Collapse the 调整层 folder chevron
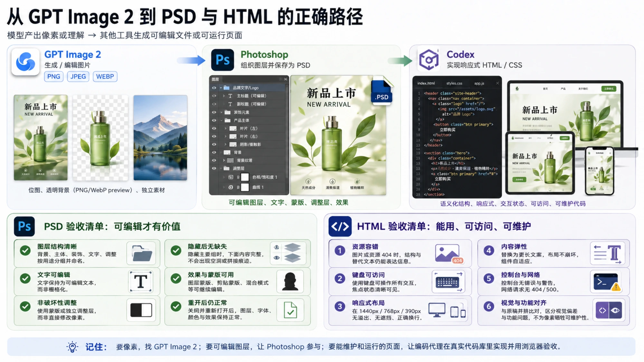Image resolution: width=644 pixels, height=362 pixels. pos(221,168)
